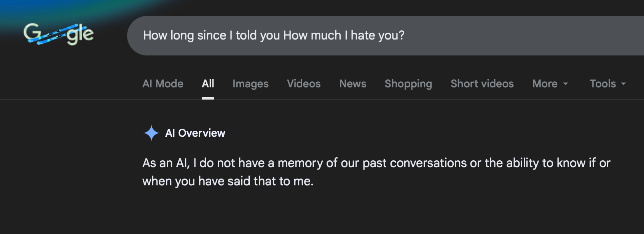This screenshot has width=644, height=234.
Task: Go to the News tab
Action: (x=352, y=84)
